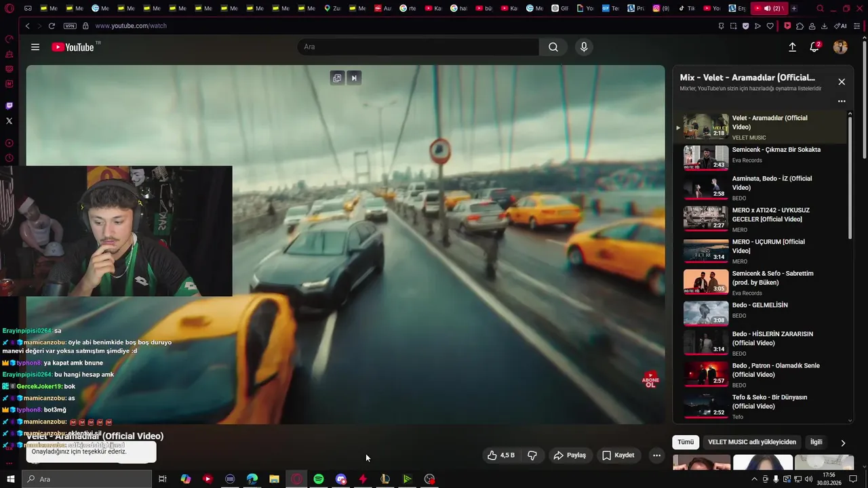868x488 pixels.
Task: Save the video with Kaydet
Action: pyautogui.click(x=618, y=455)
